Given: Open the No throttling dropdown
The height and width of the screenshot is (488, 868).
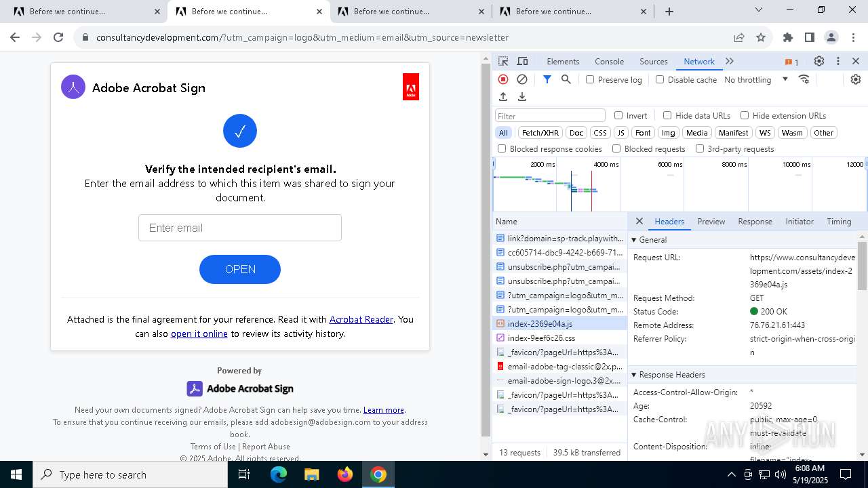Looking at the screenshot, I should (756, 79).
